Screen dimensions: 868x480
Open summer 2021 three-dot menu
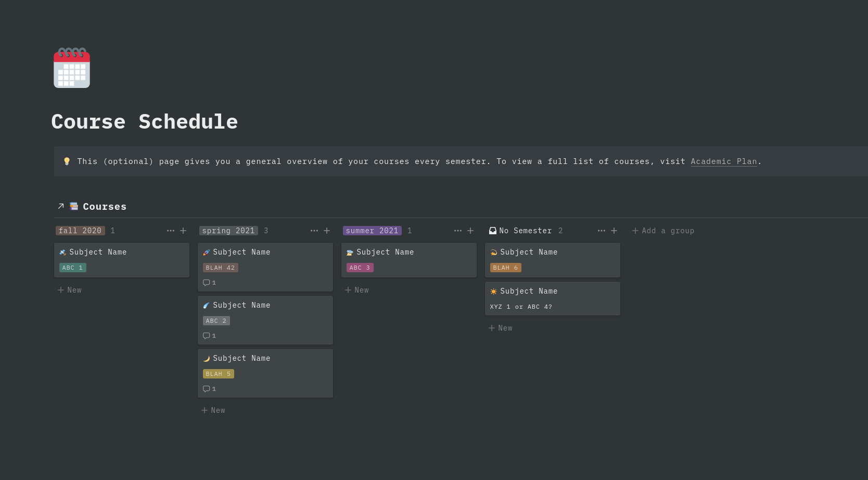(x=458, y=231)
